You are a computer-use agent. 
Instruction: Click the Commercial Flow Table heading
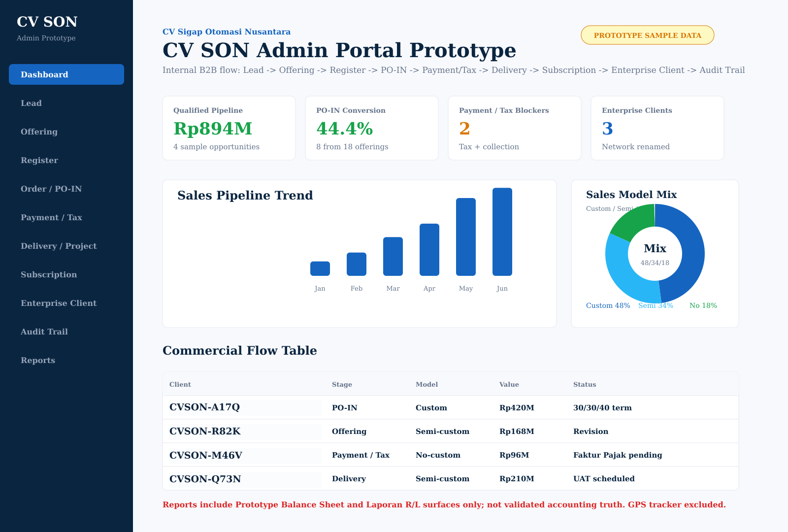[x=240, y=351]
